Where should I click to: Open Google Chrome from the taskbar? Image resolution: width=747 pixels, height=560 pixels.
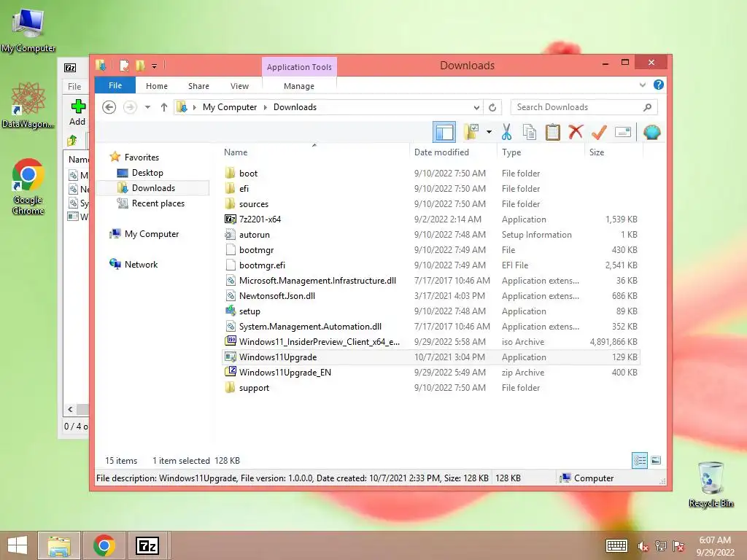tap(104, 545)
